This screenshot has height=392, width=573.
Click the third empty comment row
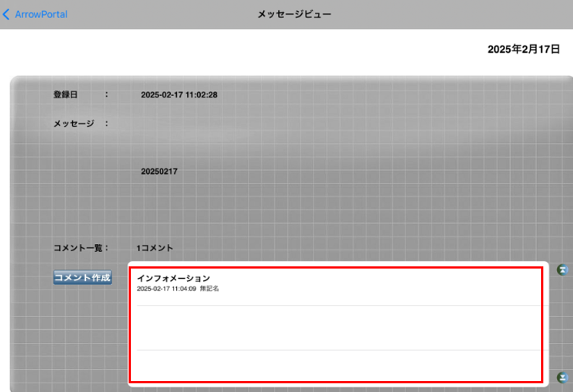(337, 365)
